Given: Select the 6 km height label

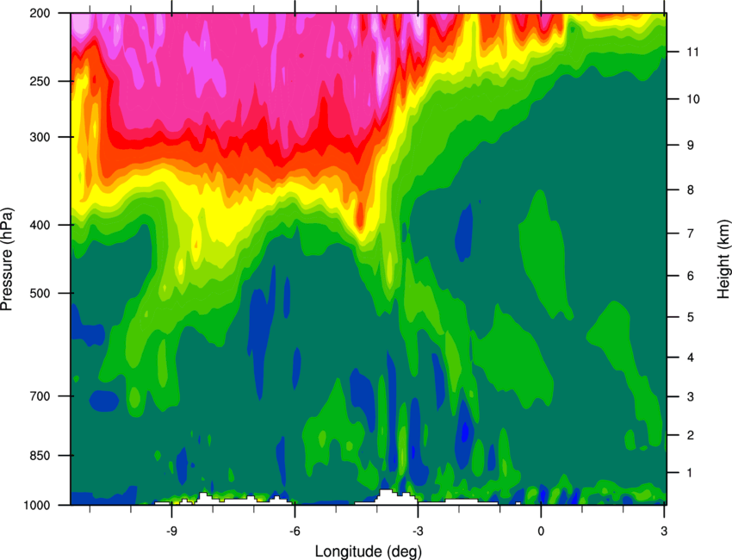Looking at the screenshot, I should [x=691, y=276].
